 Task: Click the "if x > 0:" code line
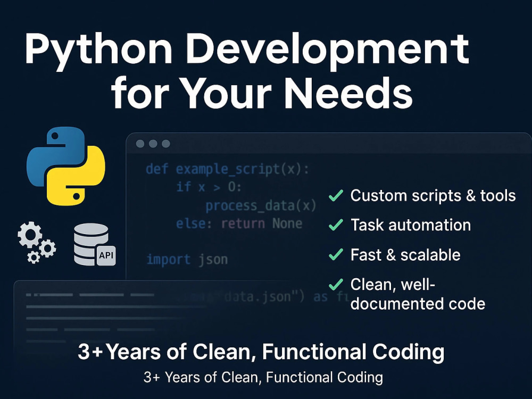(209, 187)
